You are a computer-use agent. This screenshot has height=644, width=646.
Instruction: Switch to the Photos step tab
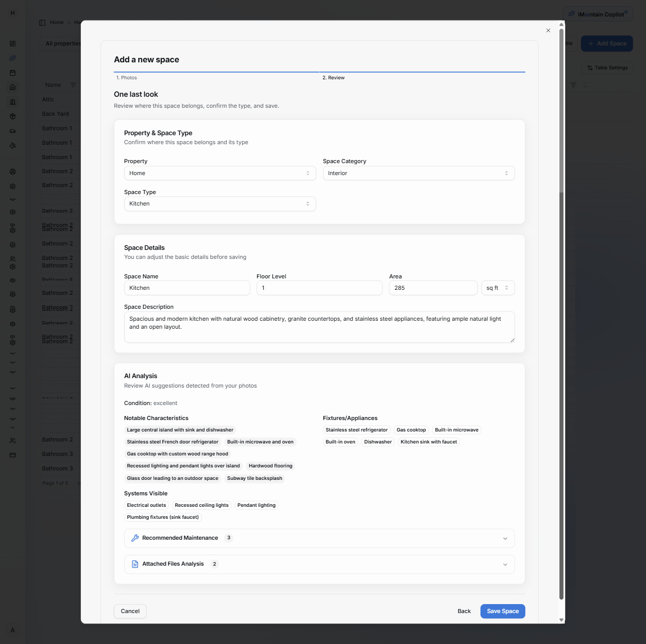127,77
